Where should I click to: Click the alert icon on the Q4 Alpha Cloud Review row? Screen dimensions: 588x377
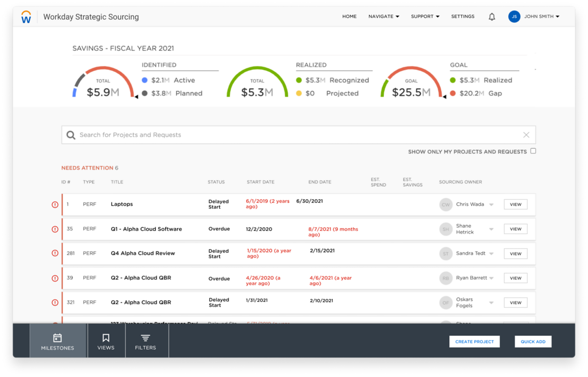(x=54, y=253)
